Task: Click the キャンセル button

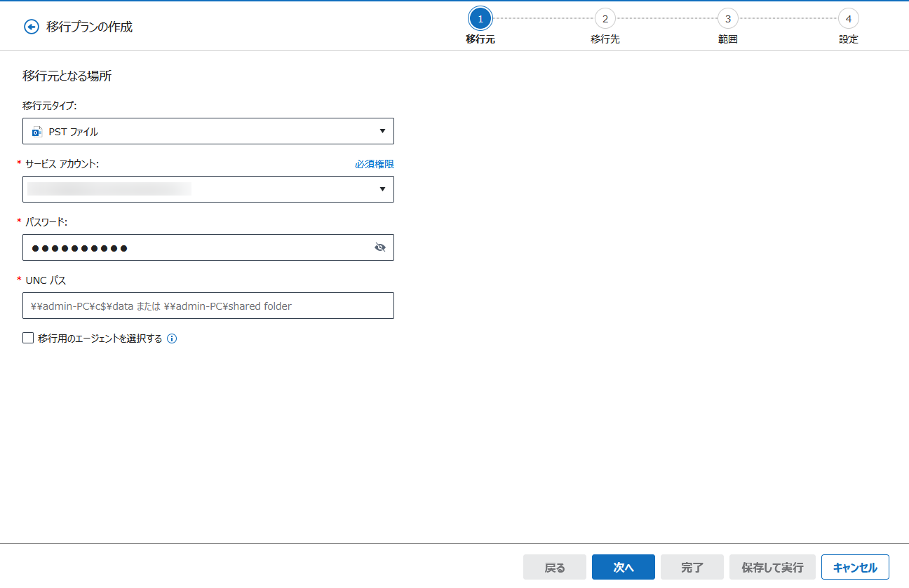Action: point(855,568)
